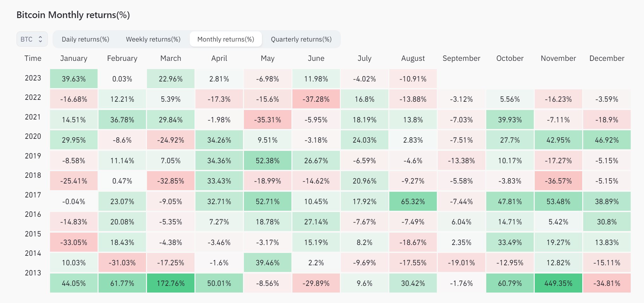Click the Time column header
Screen dimensions: 644x303
click(33, 58)
